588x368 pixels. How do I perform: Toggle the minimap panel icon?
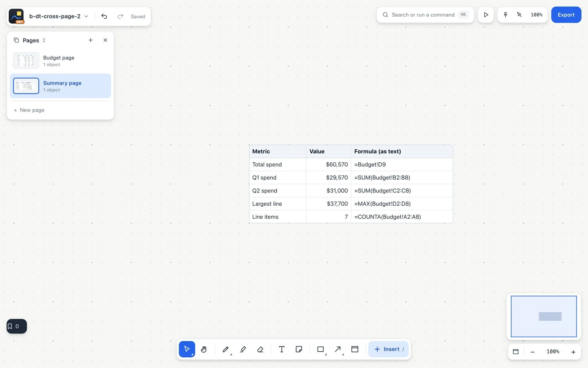coord(516,351)
